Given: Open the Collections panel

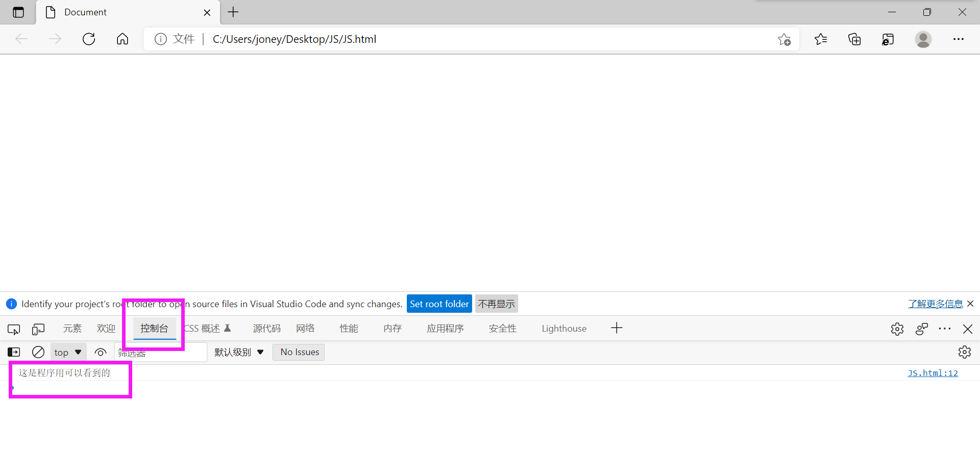Looking at the screenshot, I should pos(854,39).
